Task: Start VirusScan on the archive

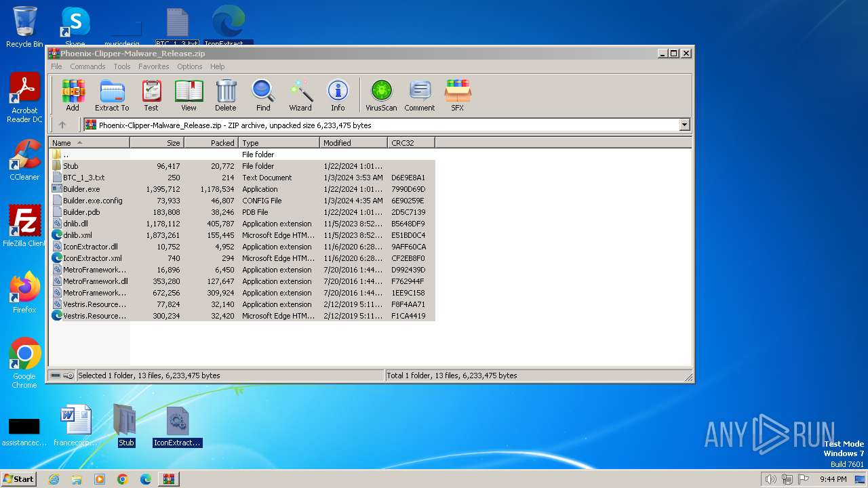Action: [x=381, y=96]
